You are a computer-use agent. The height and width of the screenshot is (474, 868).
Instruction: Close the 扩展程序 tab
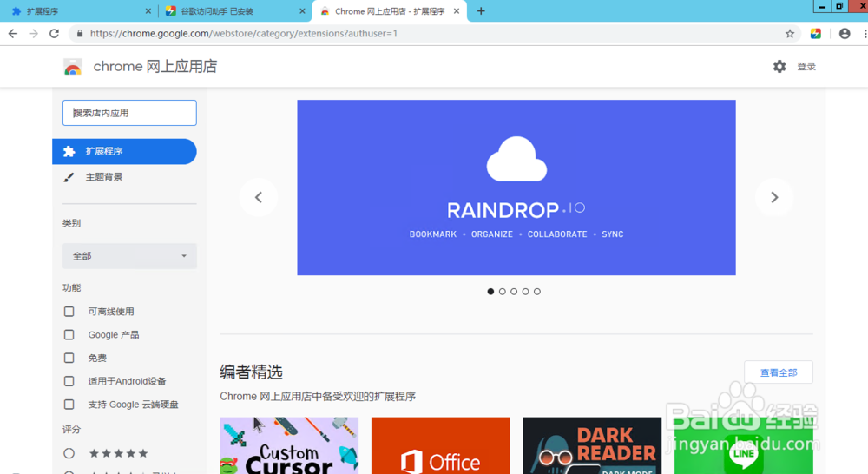[x=148, y=11]
